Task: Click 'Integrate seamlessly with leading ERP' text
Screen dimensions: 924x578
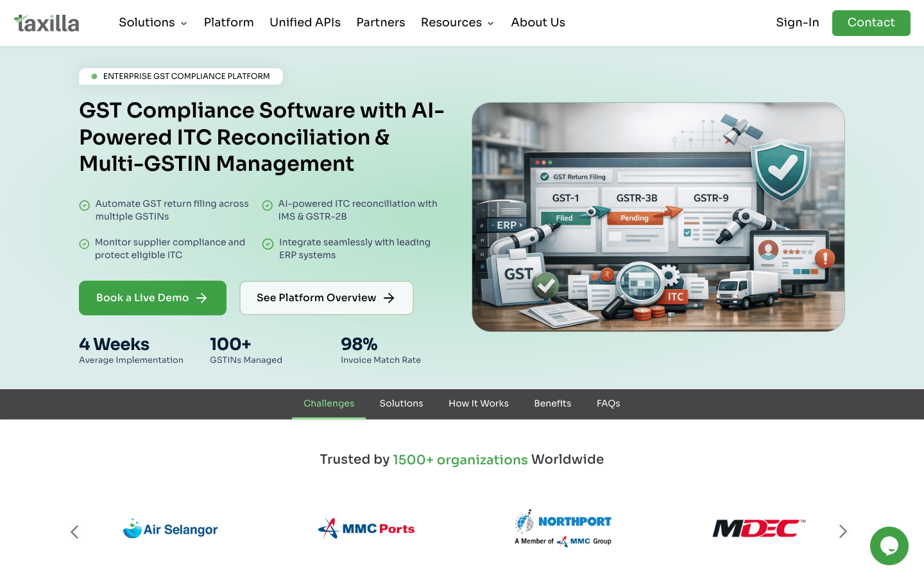Action: point(355,249)
